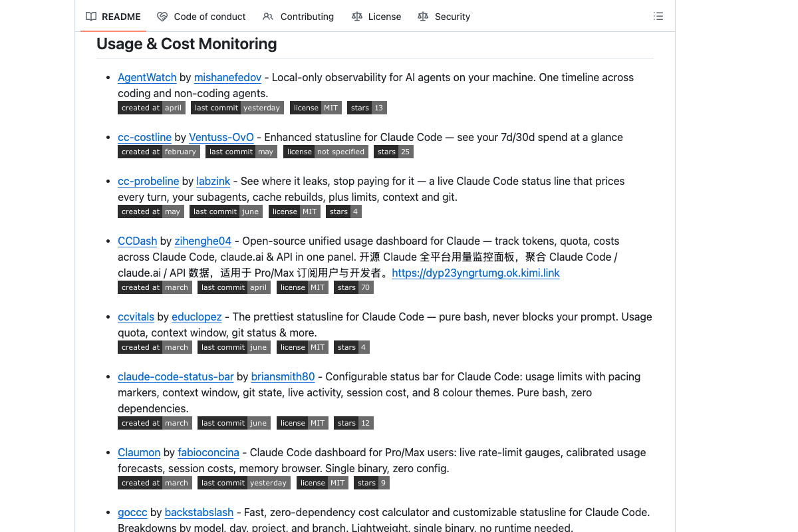
Task: Open the Claumon repository link
Action: coord(139,452)
